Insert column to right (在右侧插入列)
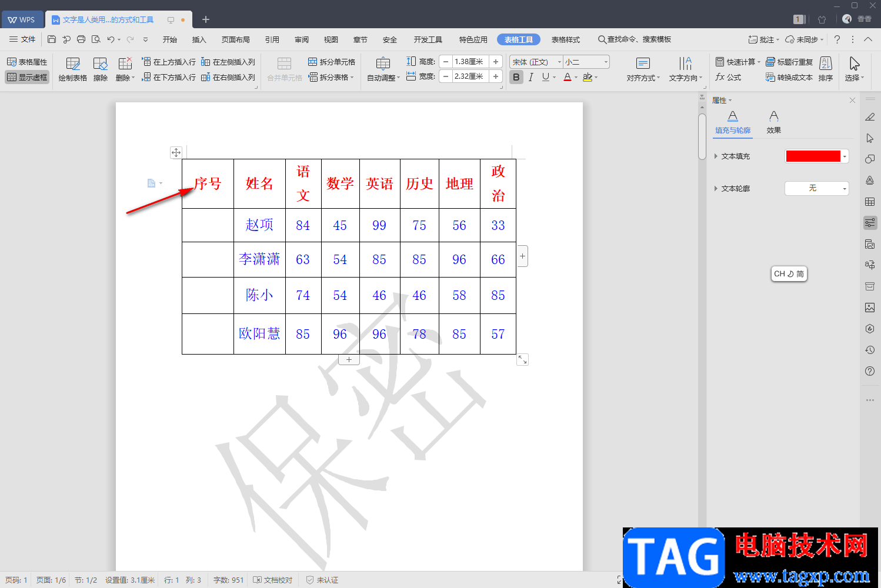The image size is (881, 588). [x=228, y=77]
